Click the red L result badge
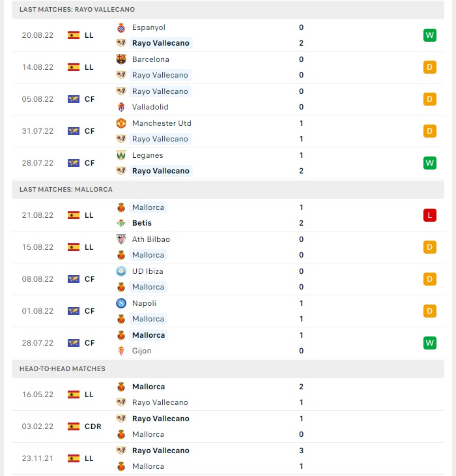 430,215
